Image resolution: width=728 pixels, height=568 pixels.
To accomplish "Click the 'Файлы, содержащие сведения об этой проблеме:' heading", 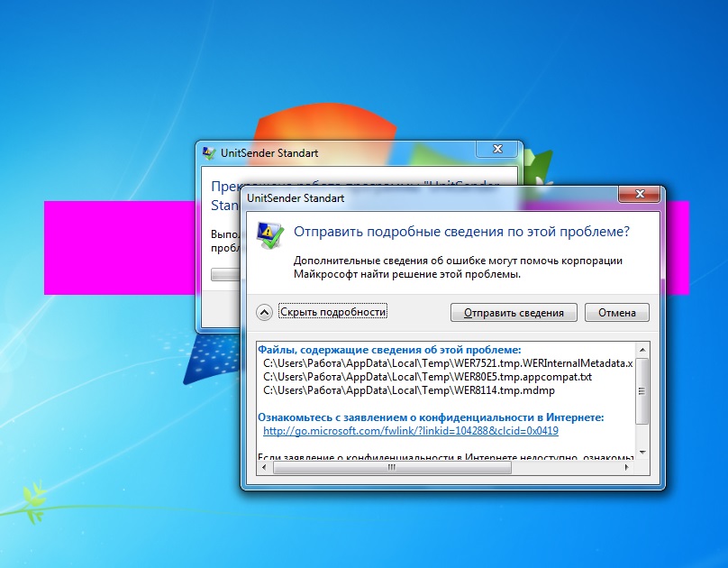I will (389, 350).
